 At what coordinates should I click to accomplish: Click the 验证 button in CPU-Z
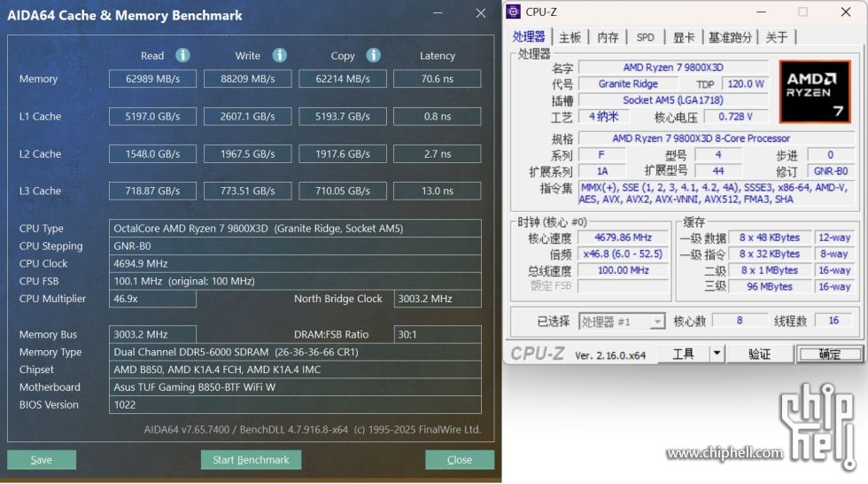760,354
